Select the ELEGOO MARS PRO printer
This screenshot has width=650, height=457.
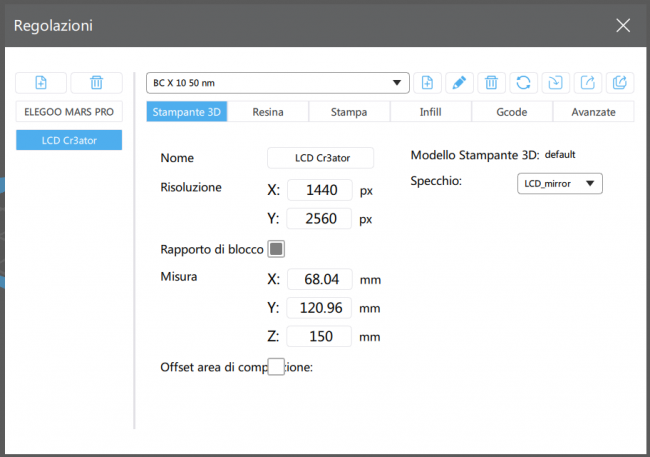[69, 112]
